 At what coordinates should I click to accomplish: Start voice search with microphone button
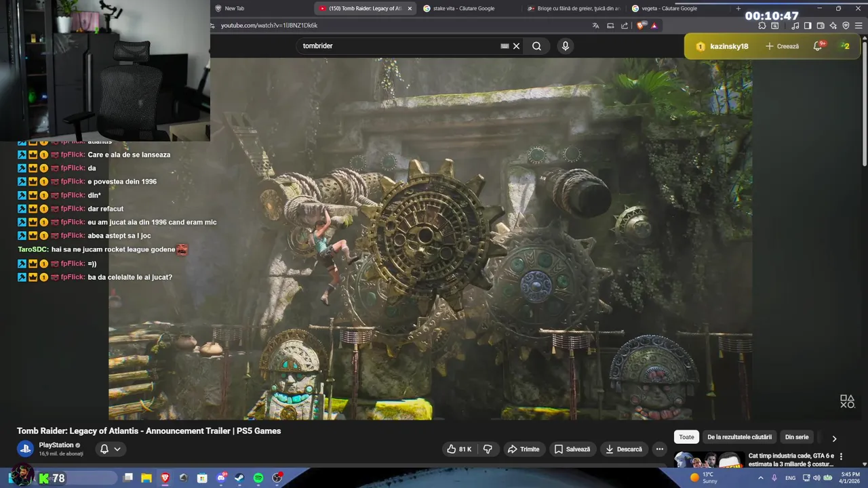tap(566, 46)
